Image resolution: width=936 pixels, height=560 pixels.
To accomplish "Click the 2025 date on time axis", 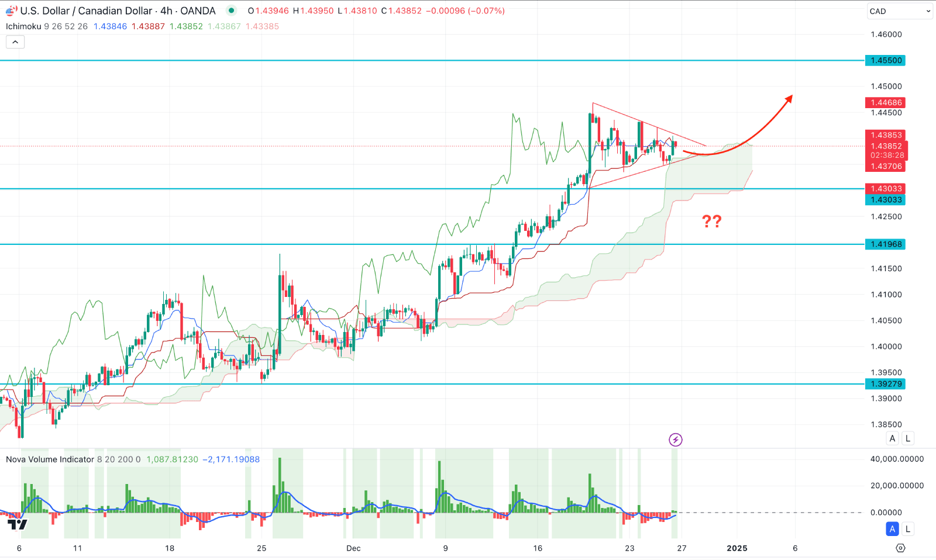I will [737, 548].
